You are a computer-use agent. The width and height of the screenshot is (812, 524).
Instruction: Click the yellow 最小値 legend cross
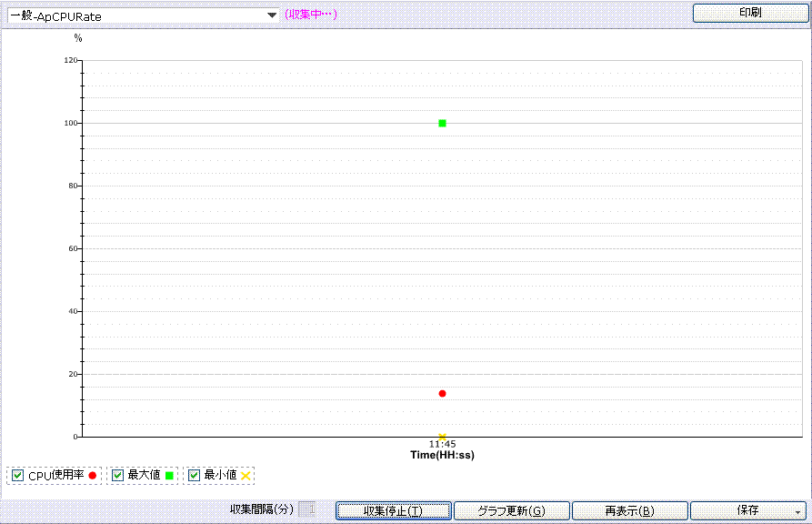click(246, 475)
